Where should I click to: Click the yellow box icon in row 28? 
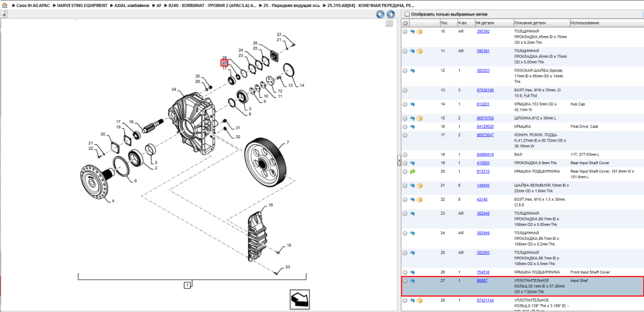pyautogui.click(x=420, y=301)
